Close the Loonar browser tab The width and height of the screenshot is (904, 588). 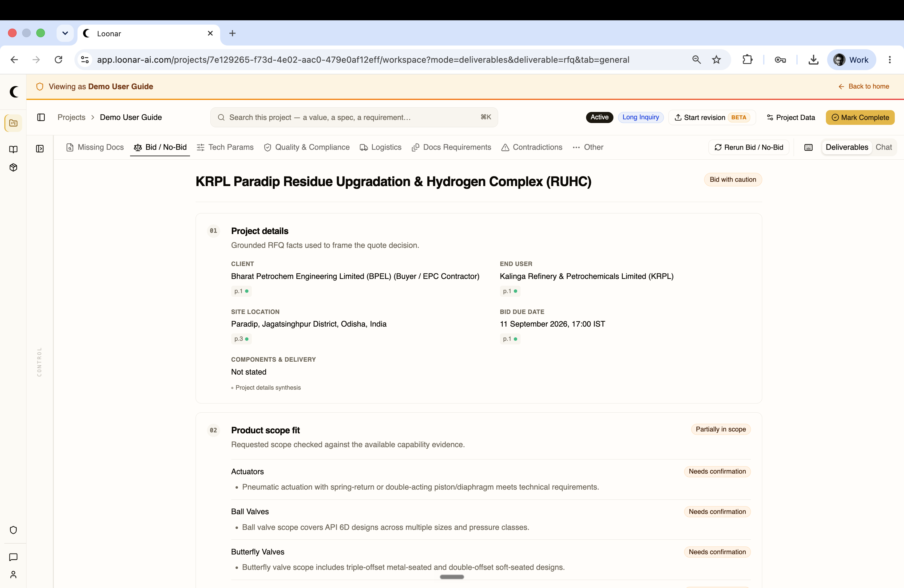coord(210,34)
